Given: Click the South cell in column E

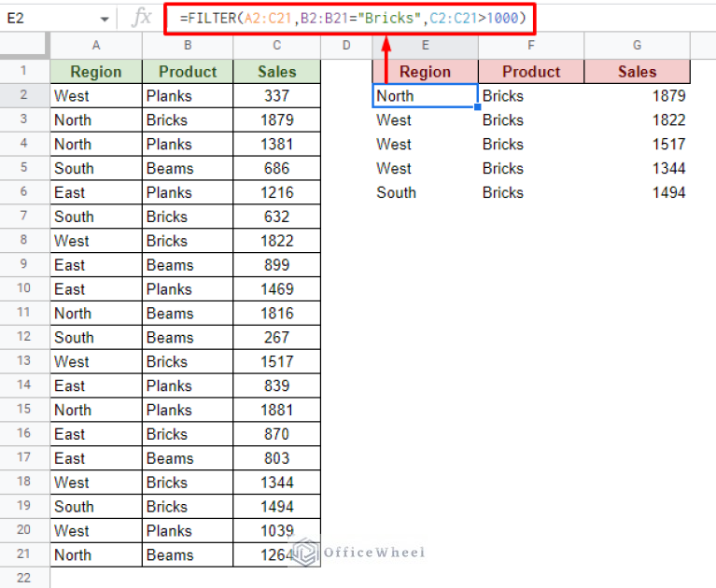Looking at the screenshot, I should tap(425, 192).
